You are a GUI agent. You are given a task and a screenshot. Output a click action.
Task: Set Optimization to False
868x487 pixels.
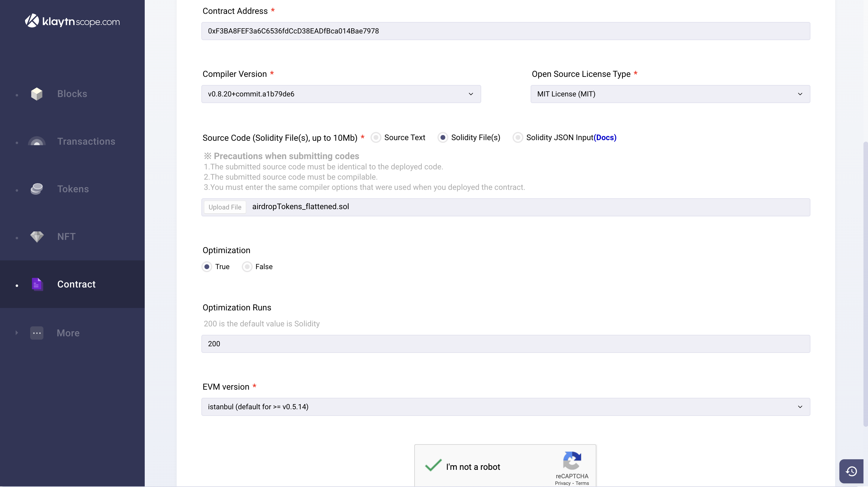click(247, 267)
